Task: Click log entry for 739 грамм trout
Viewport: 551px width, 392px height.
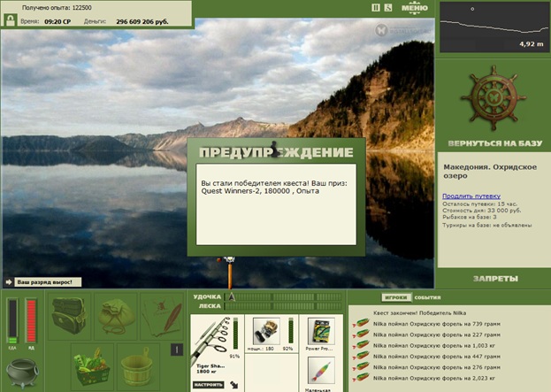Action: pos(436,324)
